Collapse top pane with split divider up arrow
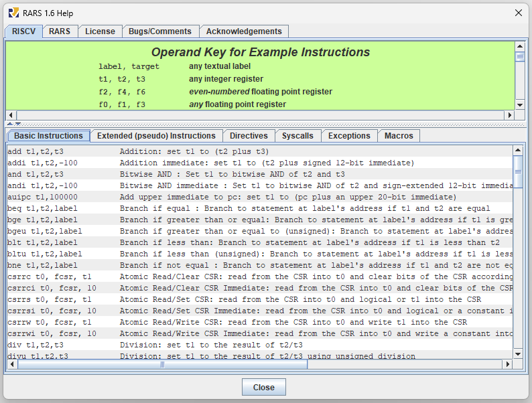The height and width of the screenshot is (403, 532). point(10,124)
